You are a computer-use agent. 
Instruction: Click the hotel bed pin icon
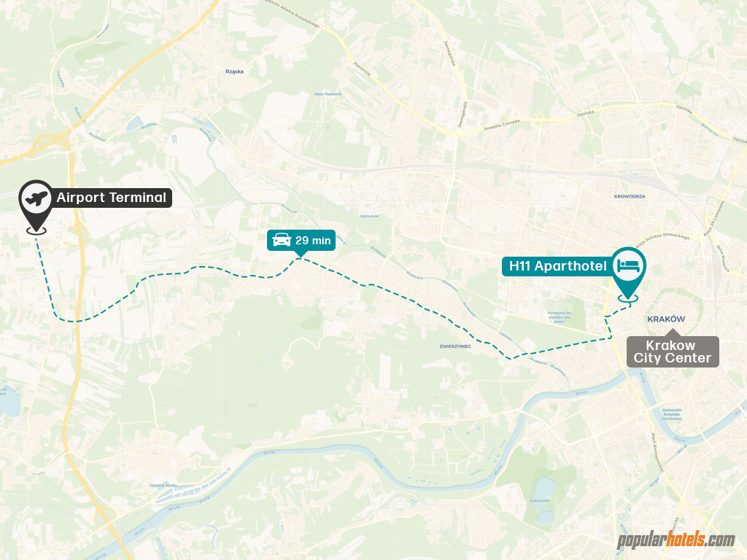628,265
